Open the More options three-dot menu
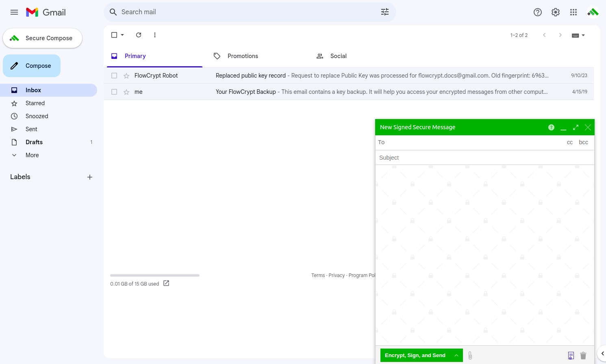This screenshot has height=364, width=606. (x=155, y=35)
